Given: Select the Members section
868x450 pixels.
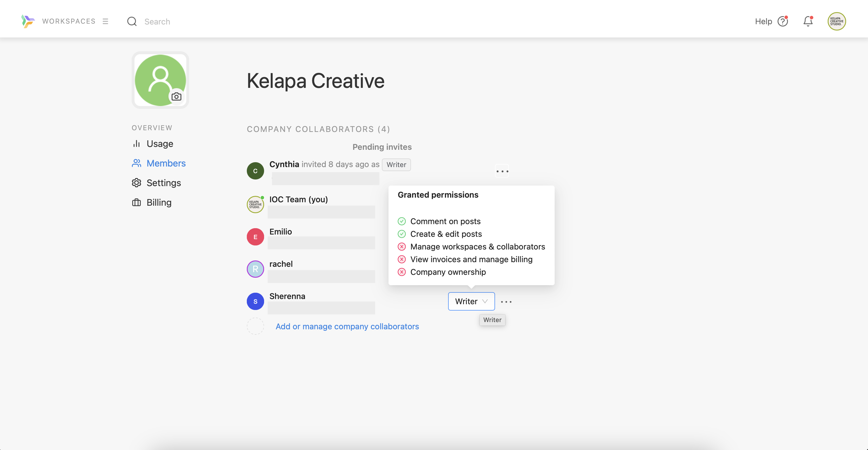Looking at the screenshot, I should 166,163.
